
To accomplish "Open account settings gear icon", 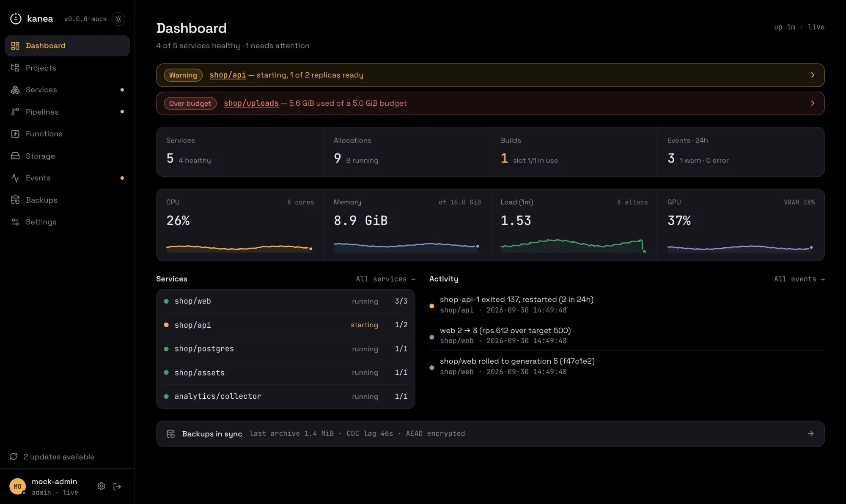I will 101,486.
